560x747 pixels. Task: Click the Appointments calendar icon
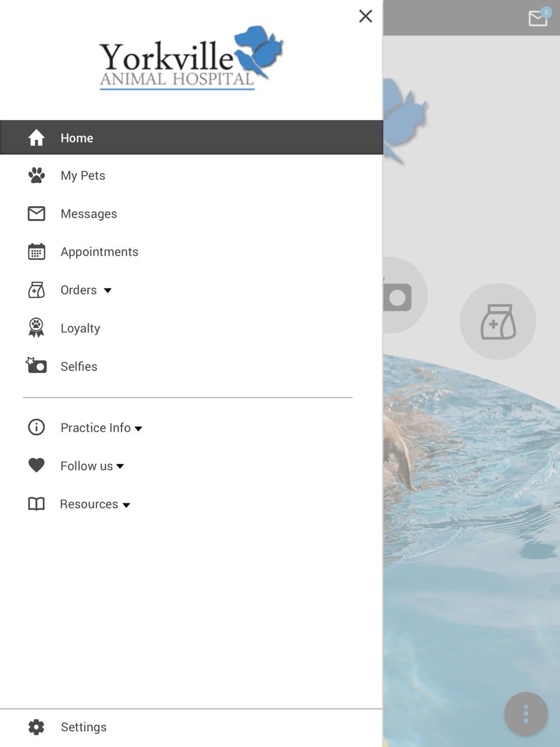[36, 251]
